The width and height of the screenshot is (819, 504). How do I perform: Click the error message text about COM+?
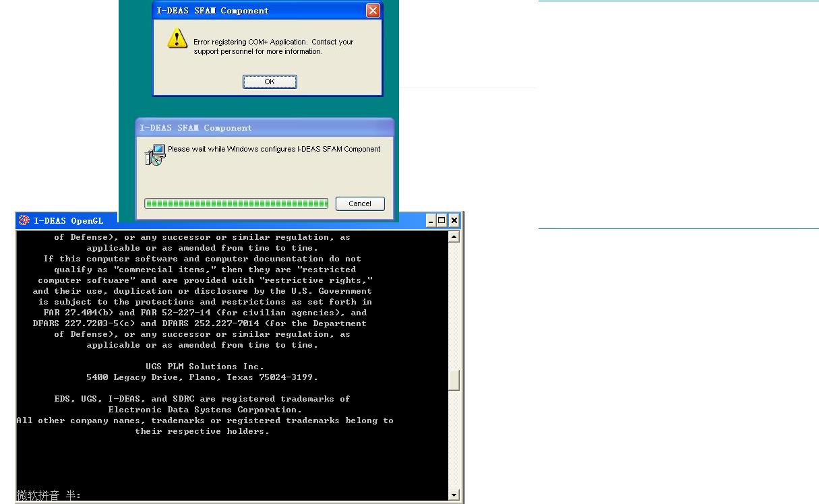[x=273, y=46]
